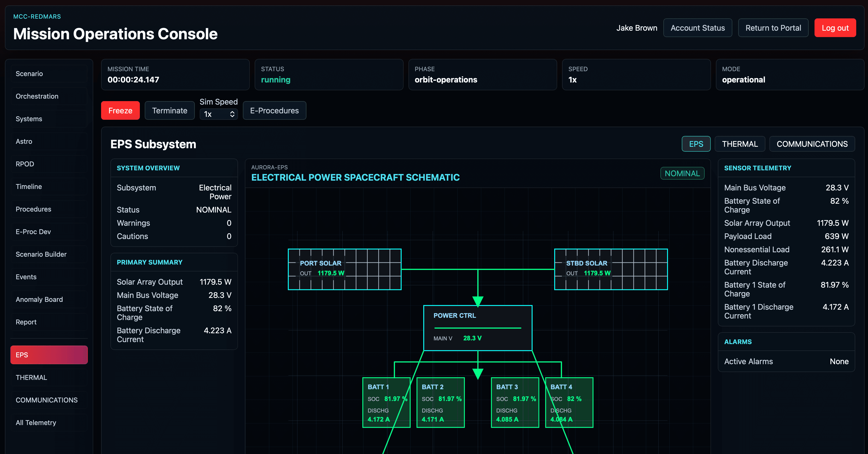Click the PRIMARY SUMMARY heading
Image resolution: width=868 pixels, height=454 pixels.
[149, 262]
